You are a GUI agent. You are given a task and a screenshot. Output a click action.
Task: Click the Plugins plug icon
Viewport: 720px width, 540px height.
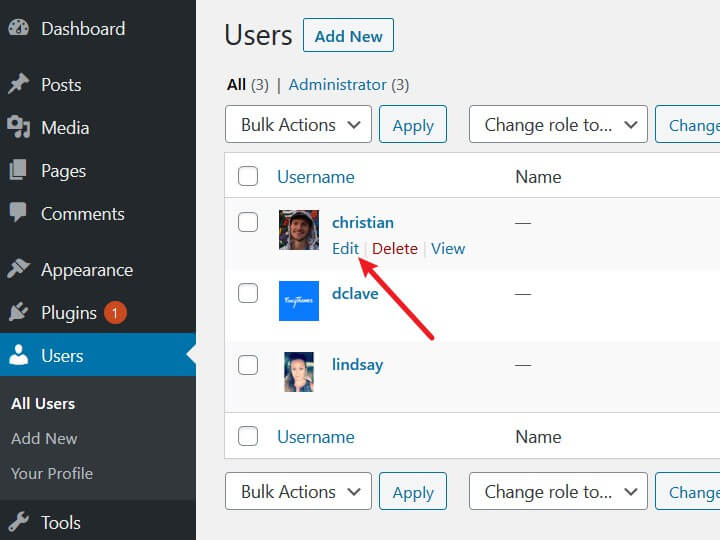(x=18, y=312)
